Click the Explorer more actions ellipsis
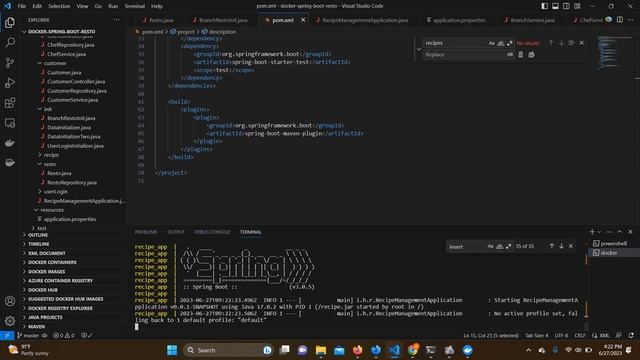 pyautogui.click(x=117, y=20)
